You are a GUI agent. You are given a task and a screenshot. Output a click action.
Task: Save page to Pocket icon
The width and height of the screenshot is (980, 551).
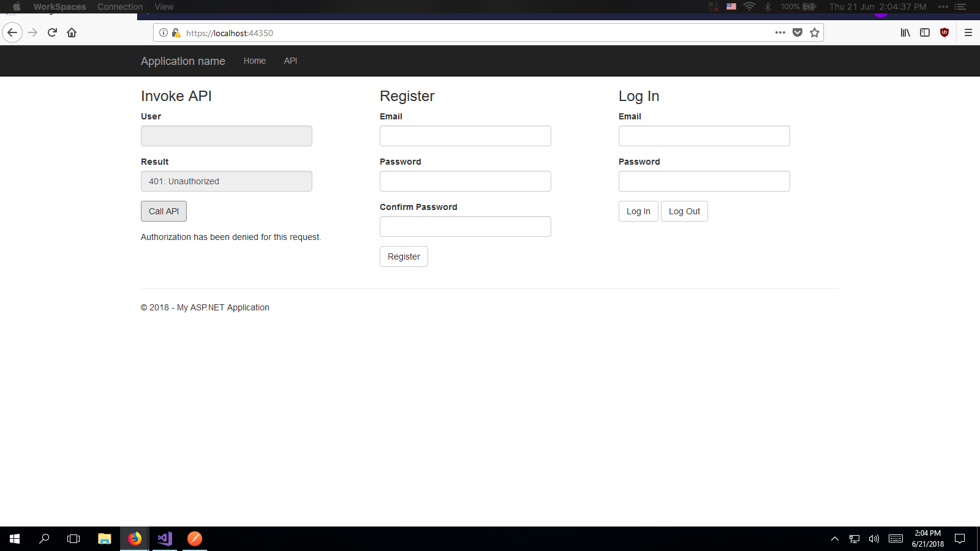tap(797, 32)
